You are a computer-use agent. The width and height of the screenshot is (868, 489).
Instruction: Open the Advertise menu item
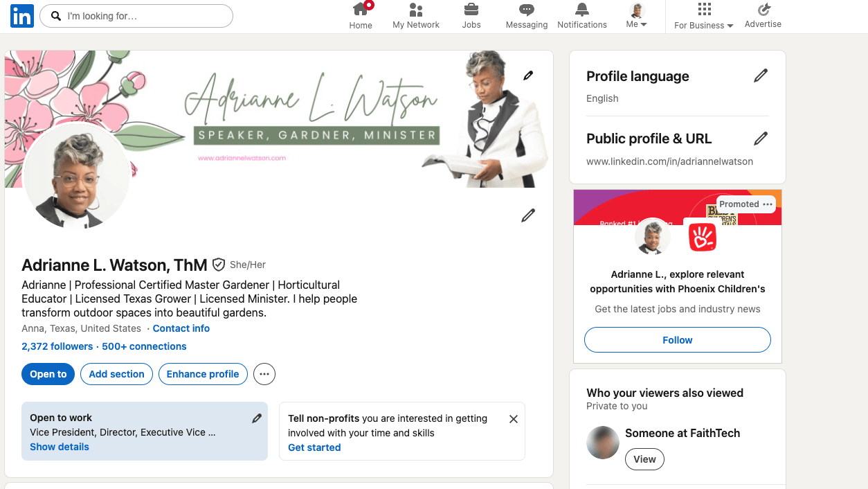coord(763,16)
